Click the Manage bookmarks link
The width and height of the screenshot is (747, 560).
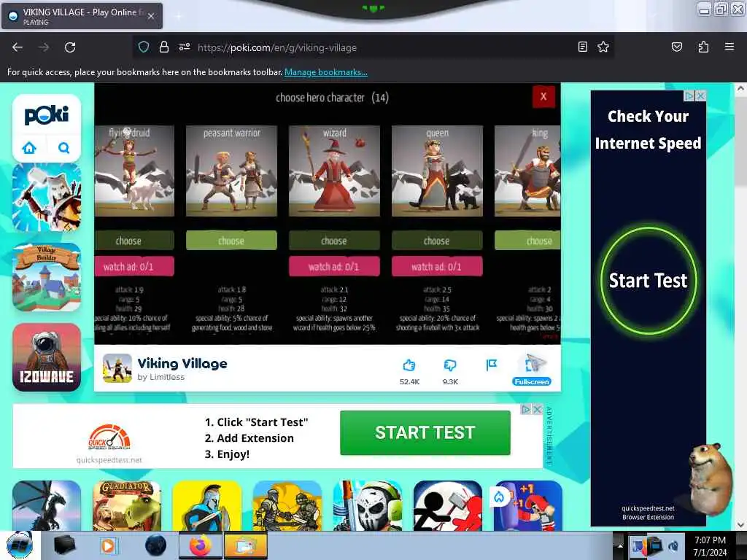pyautogui.click(x=326, y=72)
